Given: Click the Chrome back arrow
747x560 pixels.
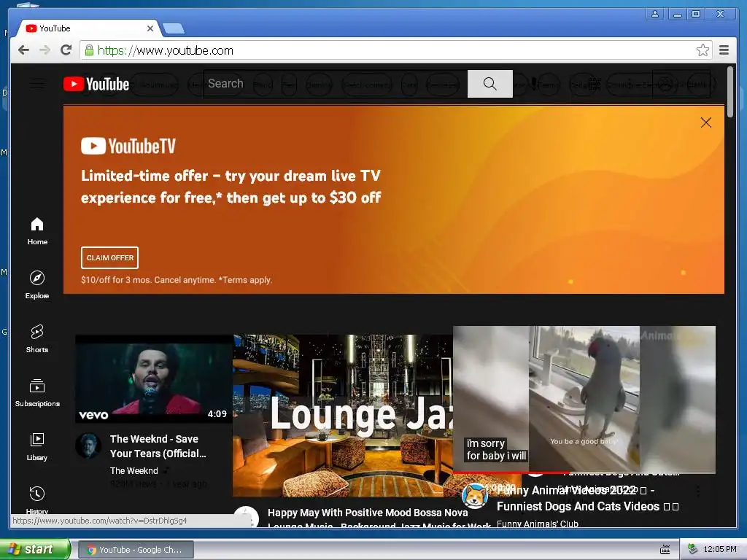Looking at the screenshot, I should point(23,50).
